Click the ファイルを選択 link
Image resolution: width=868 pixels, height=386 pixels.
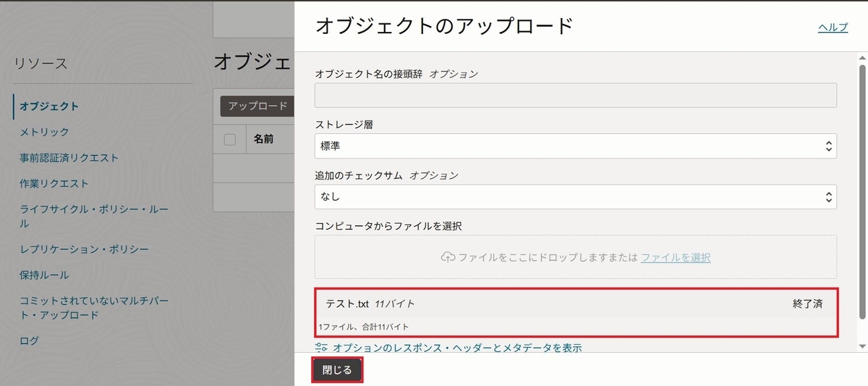(676, 257)
